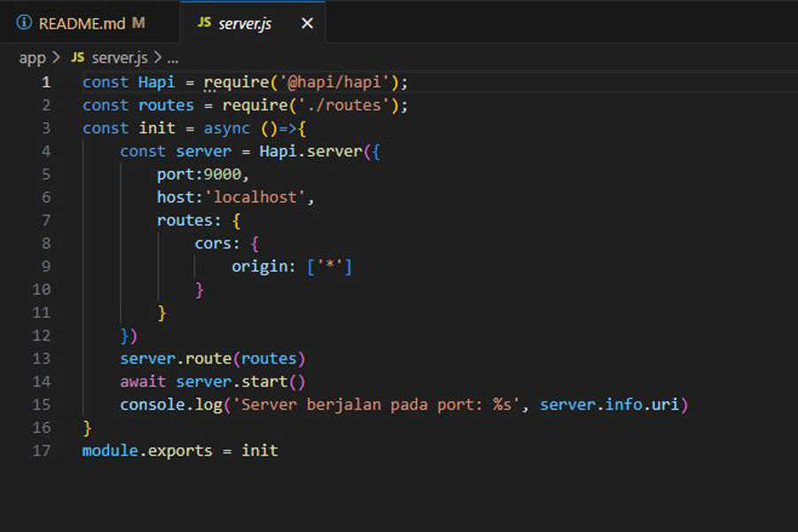
Task: Click 'Hapi.server' call on line 4
Action: pyautogui.click(x=310, y=152)
